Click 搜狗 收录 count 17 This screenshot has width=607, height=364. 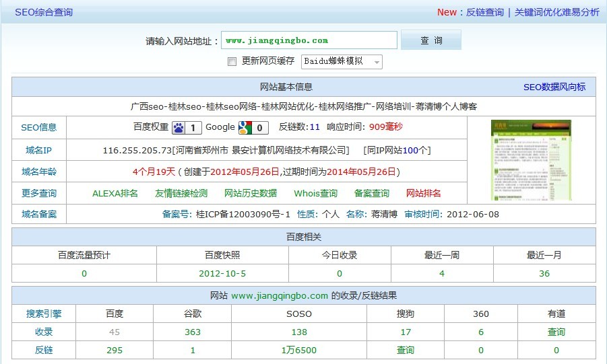[406, 332]
